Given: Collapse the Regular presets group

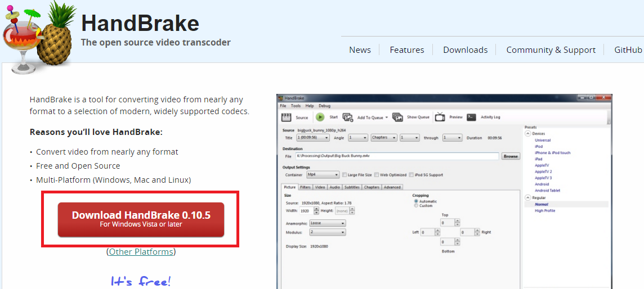Looking at the screenshot, I should [x=528, y=197].
